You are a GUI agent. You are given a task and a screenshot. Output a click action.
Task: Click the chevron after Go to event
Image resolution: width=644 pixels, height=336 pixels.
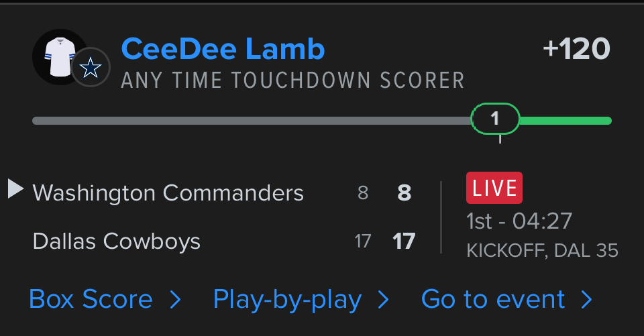[587, 300]
